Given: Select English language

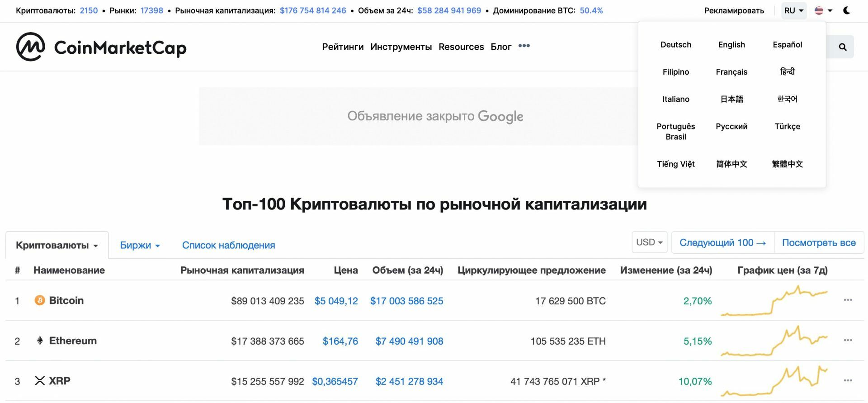Looking at the screenshot, I should [x=731, y=45].
